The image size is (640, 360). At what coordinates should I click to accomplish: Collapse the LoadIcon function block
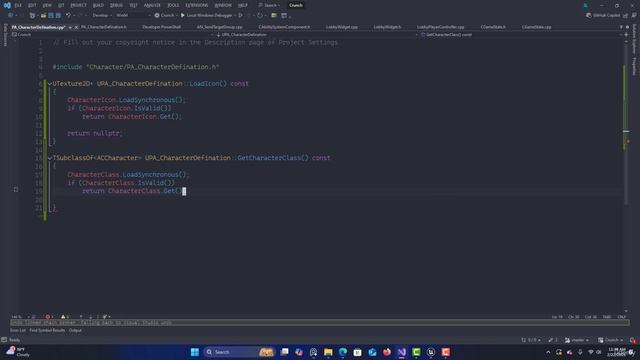(50, 84)
